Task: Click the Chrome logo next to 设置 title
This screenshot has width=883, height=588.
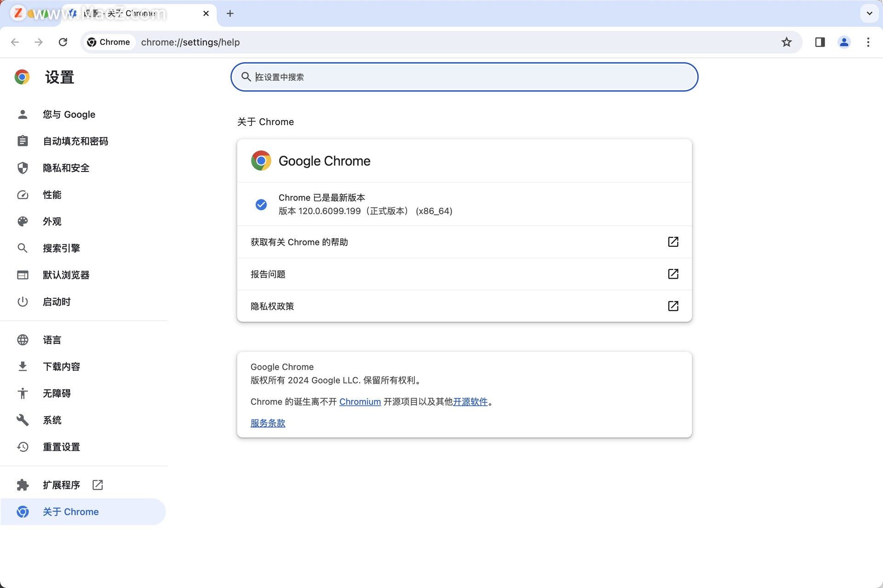Action: (x=22, y=77)
